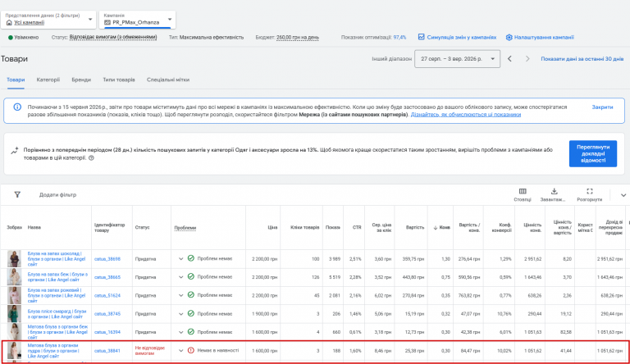
Task: Open product 'Блуза на запах рожевий'
Action: click(57, 295)
